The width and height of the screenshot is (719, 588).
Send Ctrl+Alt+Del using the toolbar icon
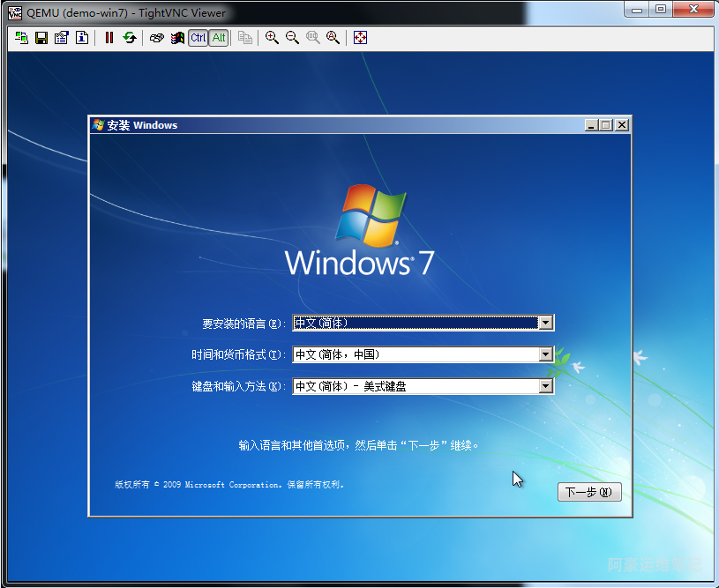point(156,38)
